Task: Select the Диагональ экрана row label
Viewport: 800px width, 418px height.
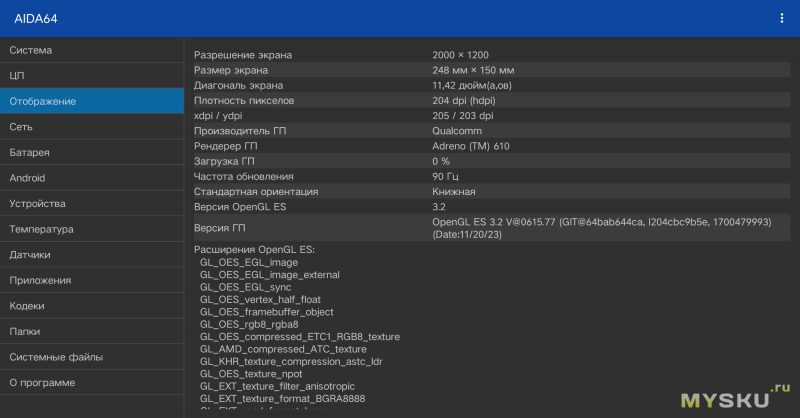Action: [238, 85]
